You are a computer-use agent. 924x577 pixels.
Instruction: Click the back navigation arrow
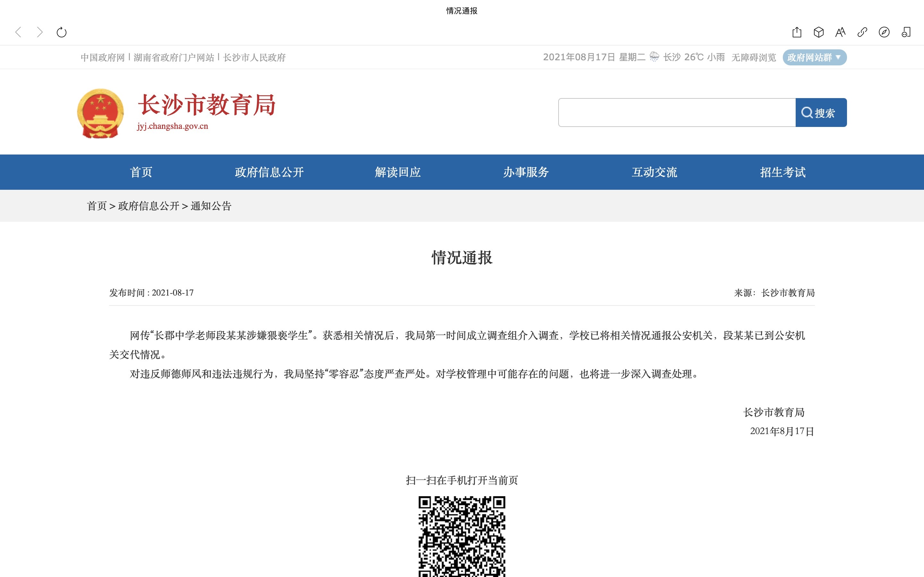pos(18,32)
